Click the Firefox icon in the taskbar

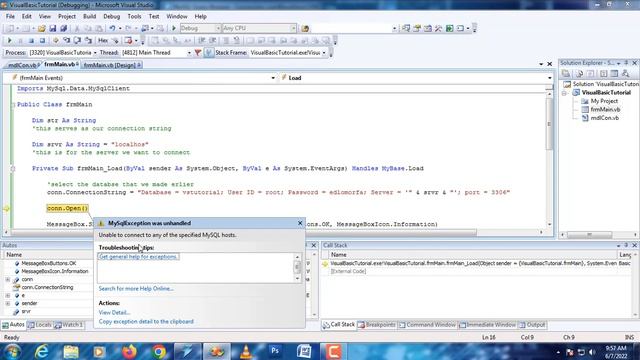tap(129, 351)
